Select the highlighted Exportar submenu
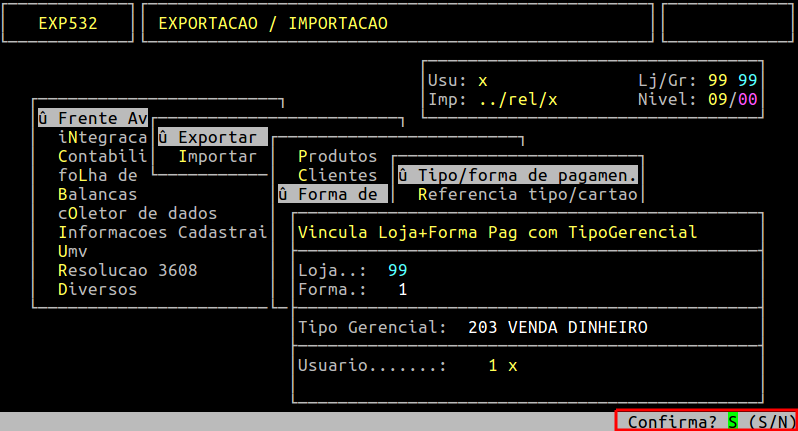Image resolution: width=798 pixels, height=431 pixels. [x=212, y=137]
